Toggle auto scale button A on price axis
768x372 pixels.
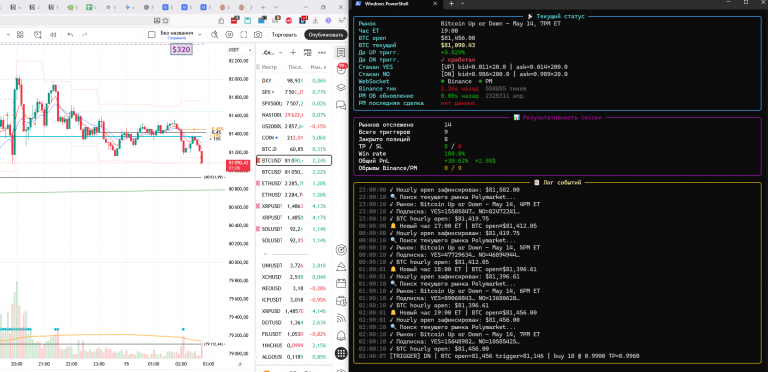(240, 364)
